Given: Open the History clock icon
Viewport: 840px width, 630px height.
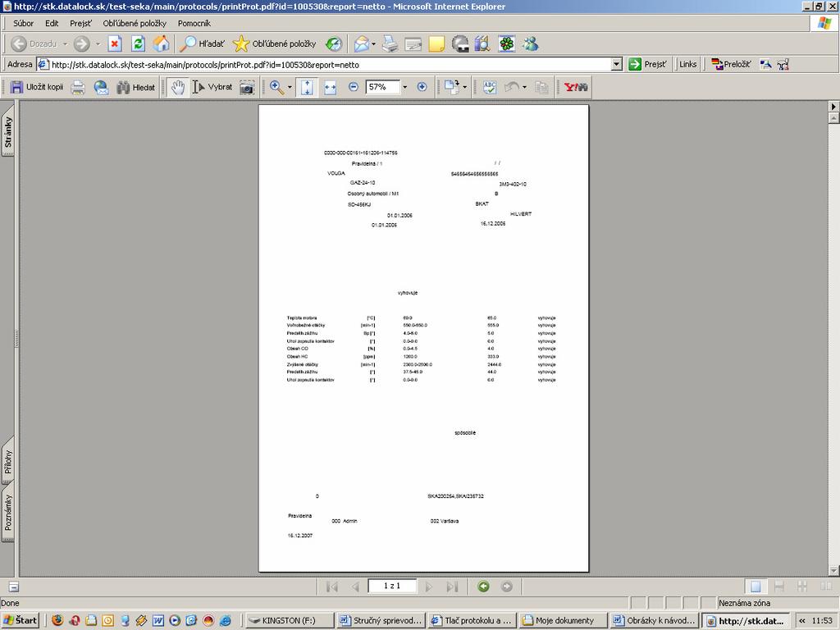Looking at the screenshot, I should point(334,43).
